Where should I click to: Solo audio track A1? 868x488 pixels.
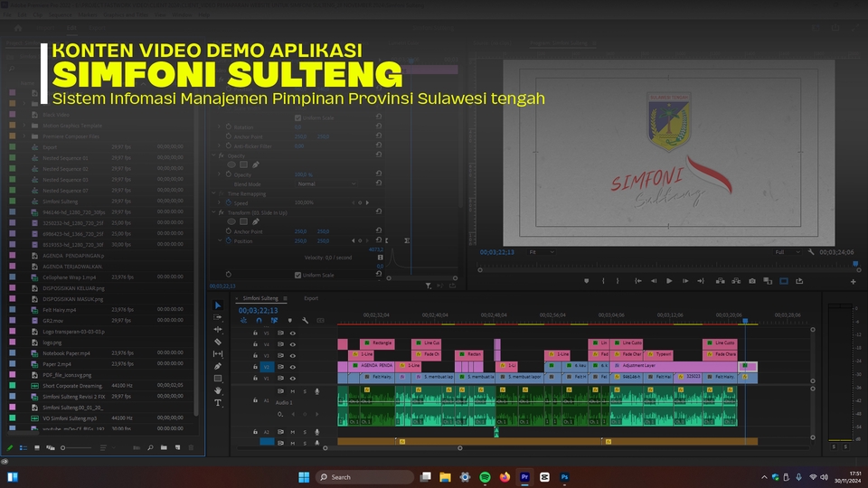305,391
